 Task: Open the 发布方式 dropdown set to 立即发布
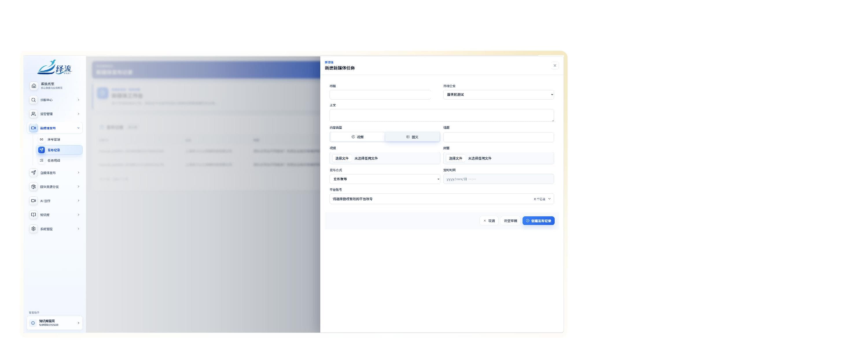pos(385,179)
